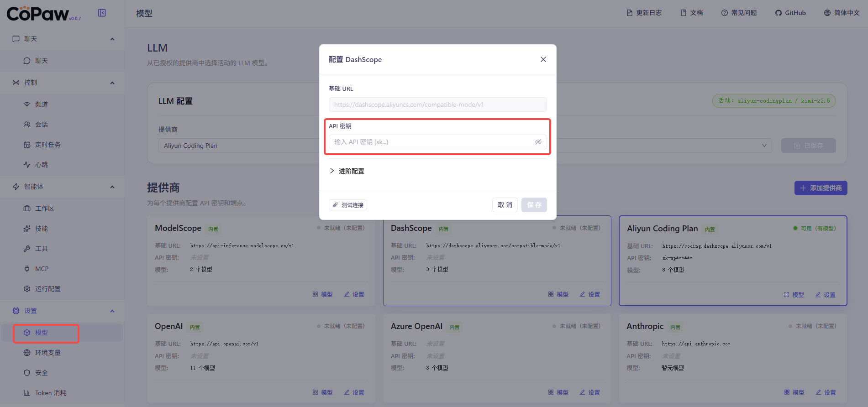This screenshot has width=868, height=407.
Task: Open the 提供商 provider dropdown
Action: (239, 146)
